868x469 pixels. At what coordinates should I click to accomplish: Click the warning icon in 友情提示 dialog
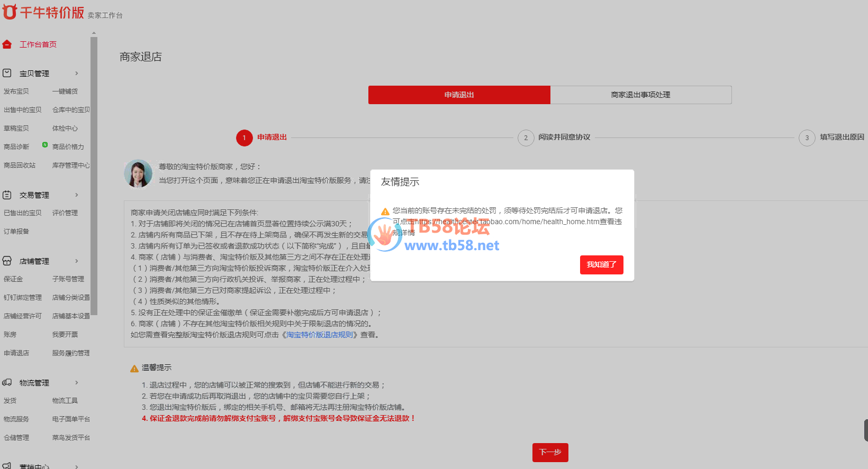tap(385, 211)
